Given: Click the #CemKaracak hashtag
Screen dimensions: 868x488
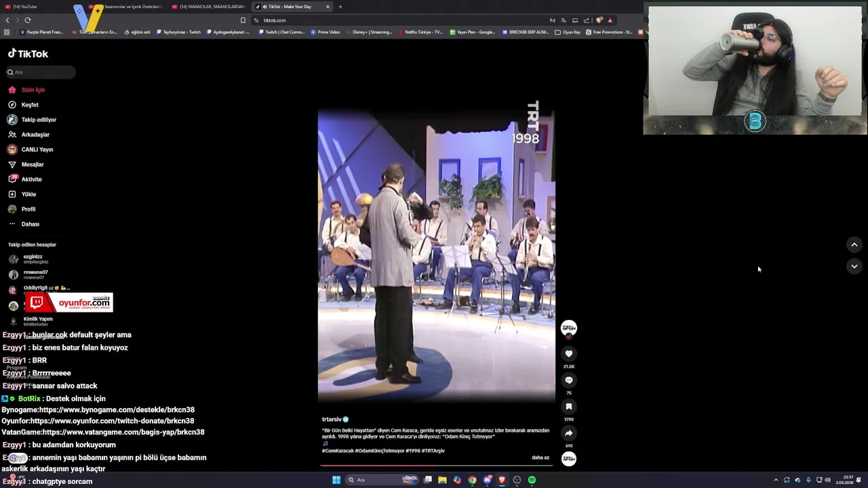Looking at the screenshot, I should [337, 451].
